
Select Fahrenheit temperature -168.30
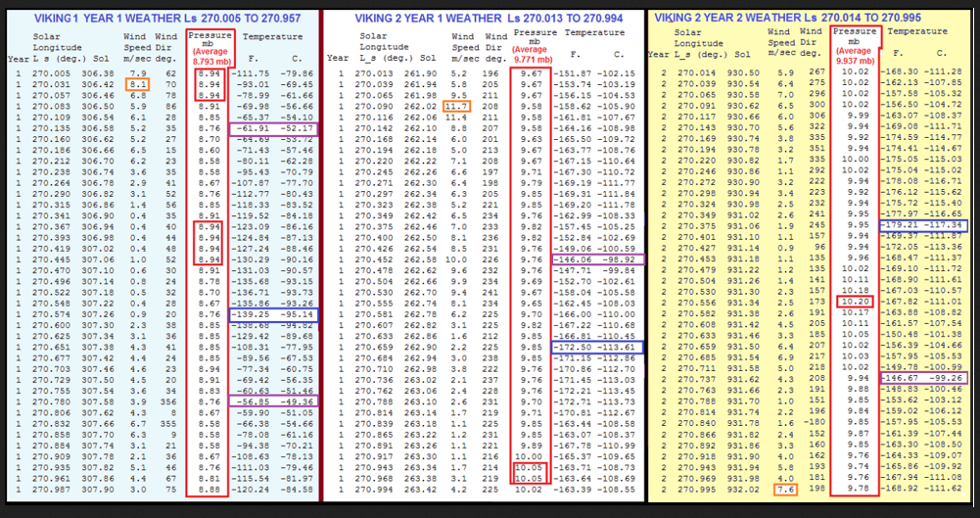[x=900, y=72]
